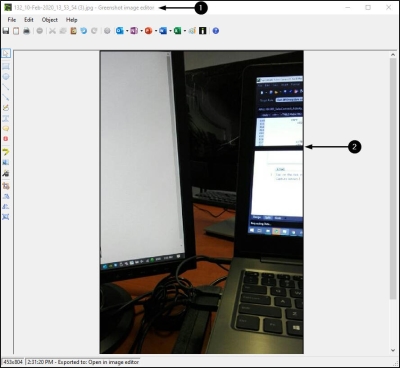Open the Object menu
Image resolution: width=400 pixels, height=368 pixels.
click(x=50, y=20)
